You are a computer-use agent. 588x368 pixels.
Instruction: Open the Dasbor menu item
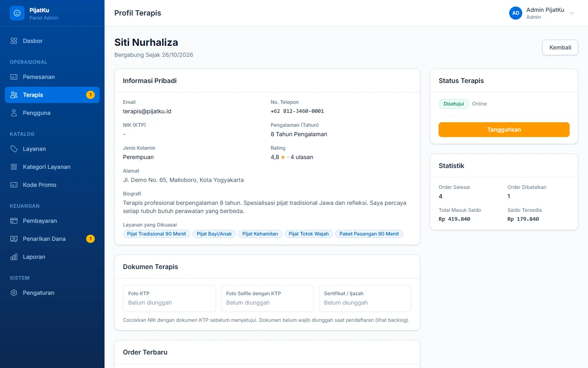click(52, 41)
